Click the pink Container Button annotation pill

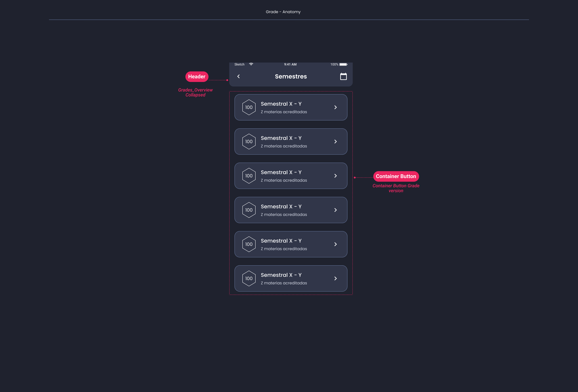coord(396,176)
